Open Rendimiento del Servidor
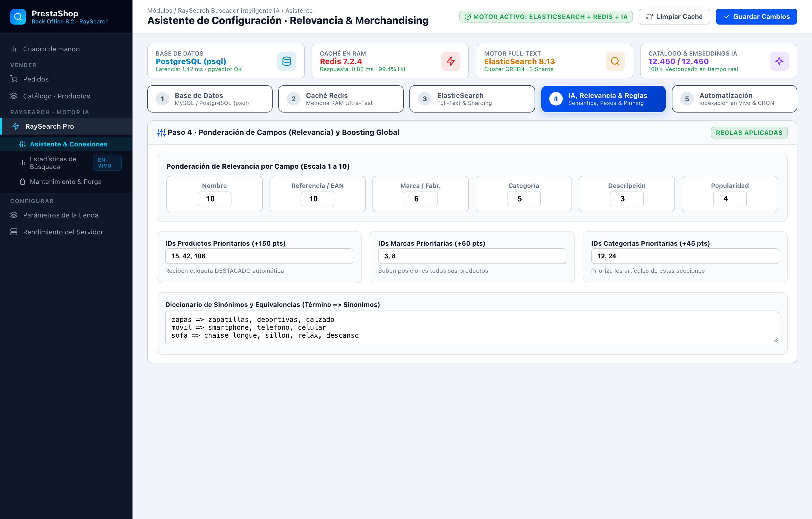This screenshot has height=519, width=812. [x=66, y=232]
